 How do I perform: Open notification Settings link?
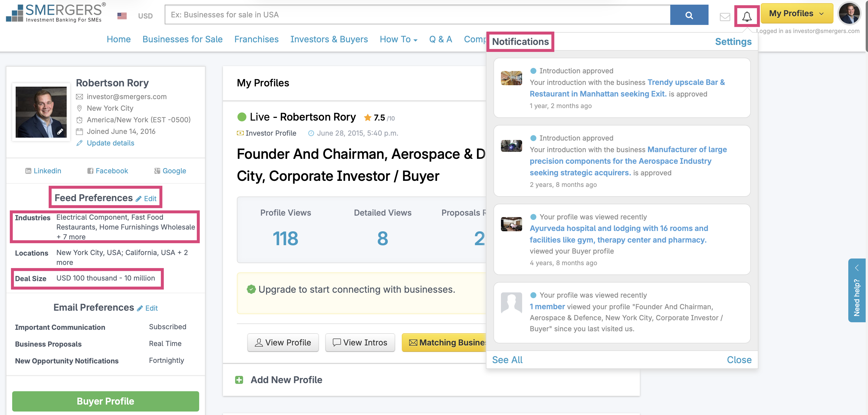[x=733, y=42]
